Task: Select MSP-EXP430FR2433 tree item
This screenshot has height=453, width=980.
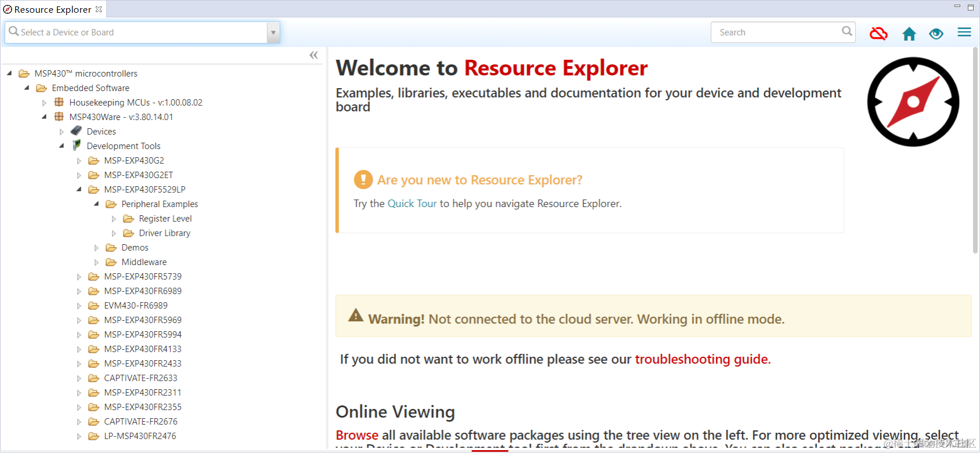Action: 143,364
